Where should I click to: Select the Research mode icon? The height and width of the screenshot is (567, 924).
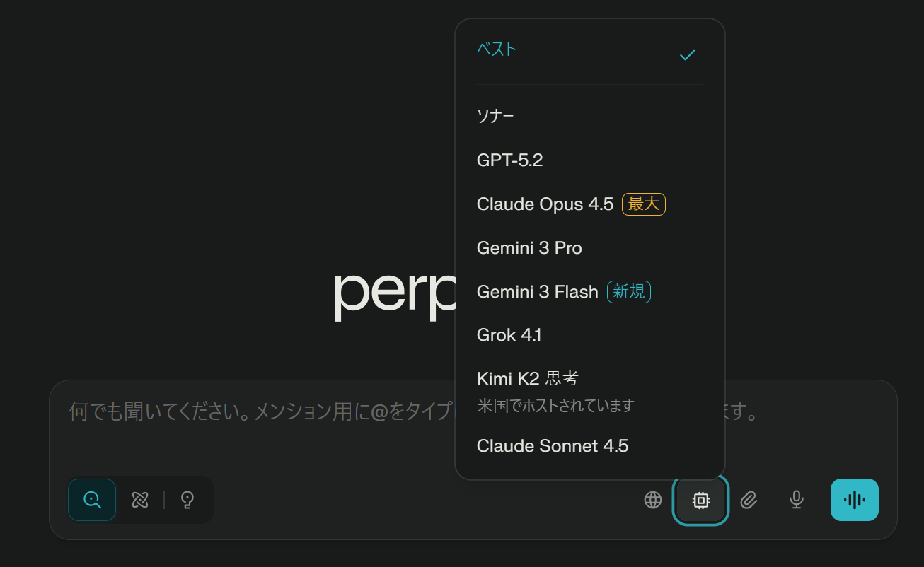tap(140, 500)
